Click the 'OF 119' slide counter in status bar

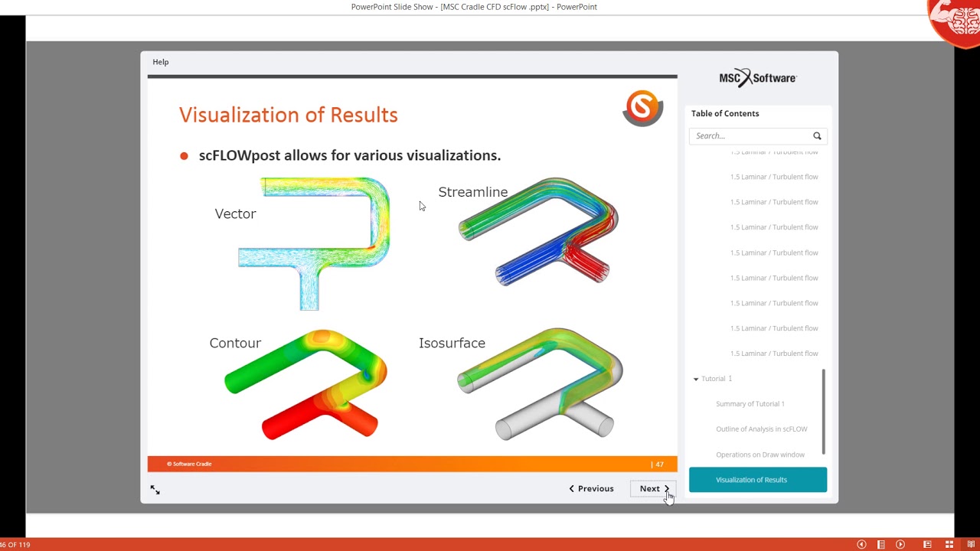point(15,545)
